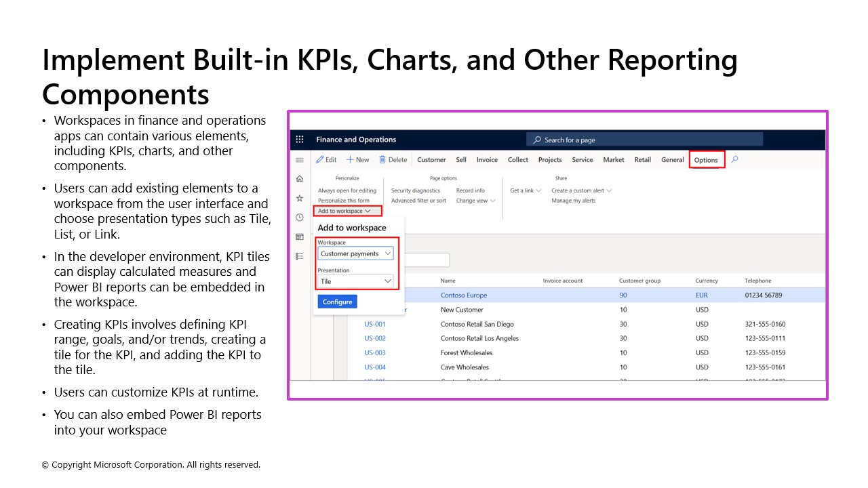Click the Search for a page field
The height and width of the screenshot is (488, 868).
click(644, 140)
